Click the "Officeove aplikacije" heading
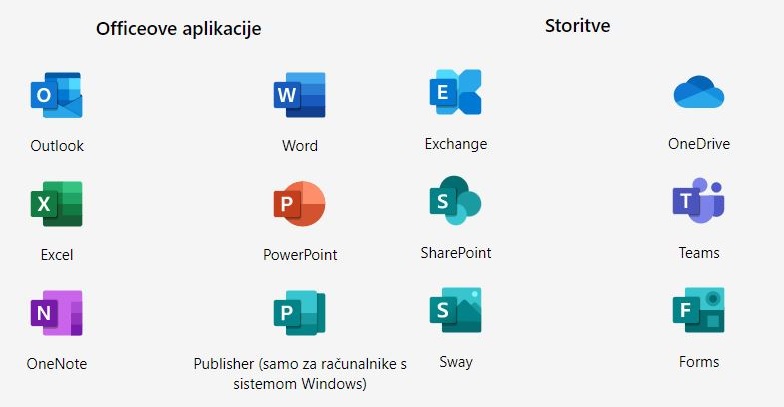Screen dimensions: 784x407 [x=178, y=28]
